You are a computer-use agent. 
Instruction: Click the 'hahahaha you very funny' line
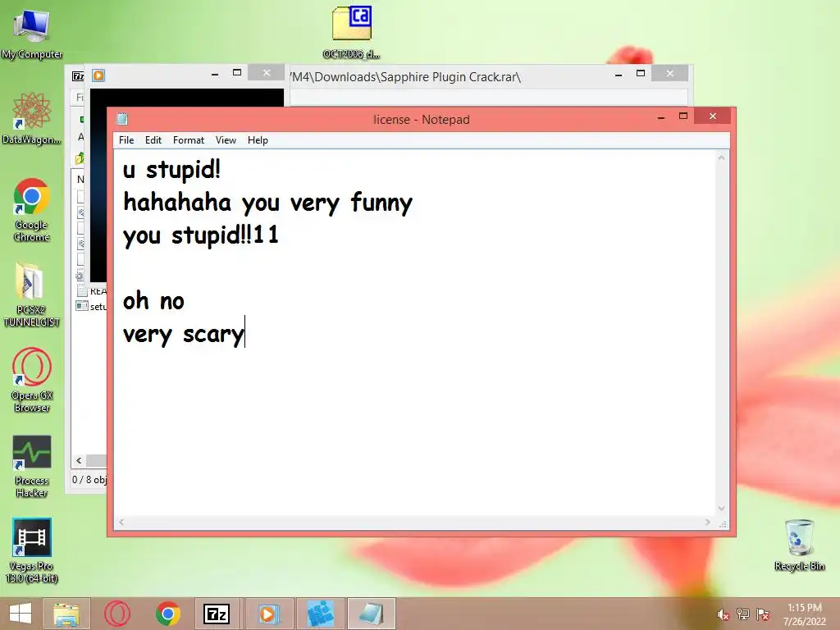tap(268, 203)
